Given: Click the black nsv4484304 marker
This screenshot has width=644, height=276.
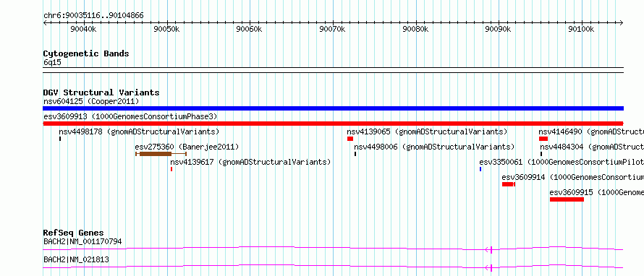Looking at the screenshot, I should click(541, 154).
